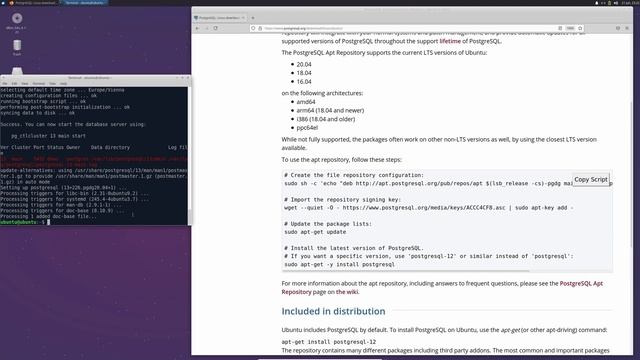Click the notification bell in top panel
The height and width of the screenshot is (360, 640).
click(597, 3)
